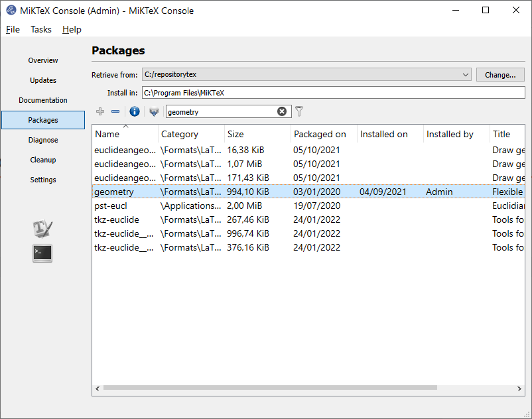Open the Cleanup page
532x419 pixels.
(x=43, y=160)
